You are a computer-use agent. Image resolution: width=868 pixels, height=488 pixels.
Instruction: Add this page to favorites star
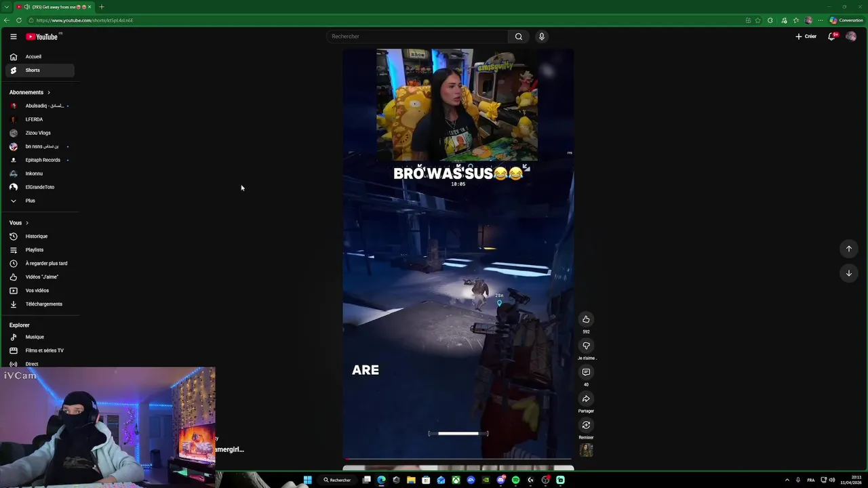point(758,20)
